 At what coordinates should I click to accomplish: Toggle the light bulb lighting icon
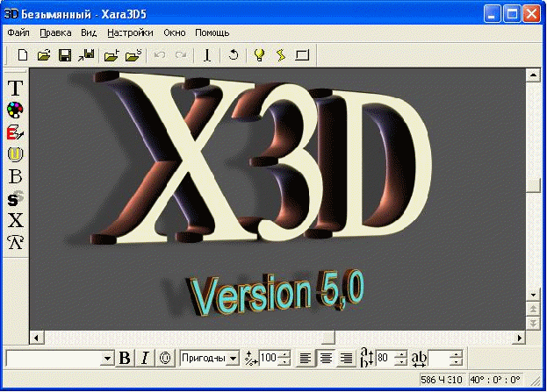click(259, 55)
